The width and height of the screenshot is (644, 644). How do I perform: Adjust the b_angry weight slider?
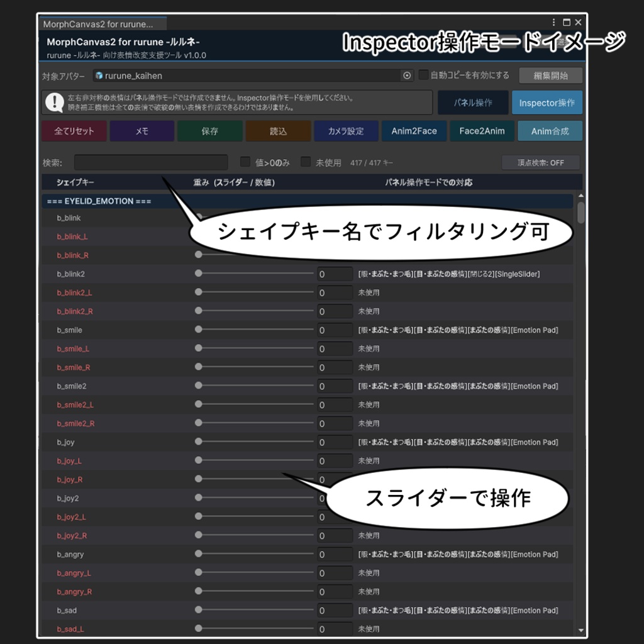click(255, 553)
